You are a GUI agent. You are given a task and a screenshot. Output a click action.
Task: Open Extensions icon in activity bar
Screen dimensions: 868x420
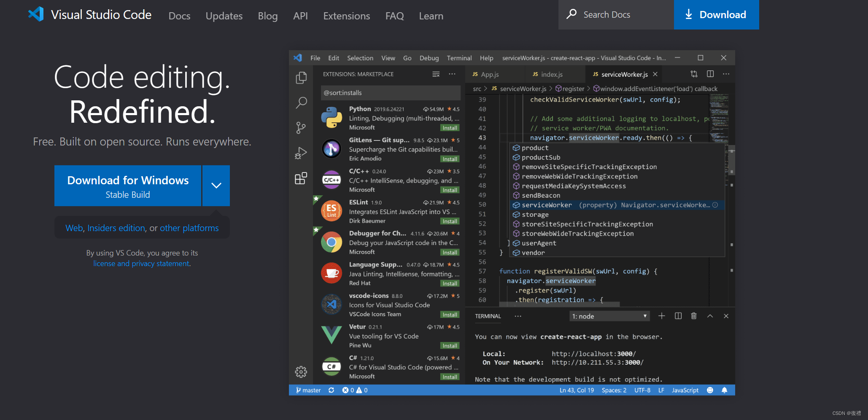301,178
